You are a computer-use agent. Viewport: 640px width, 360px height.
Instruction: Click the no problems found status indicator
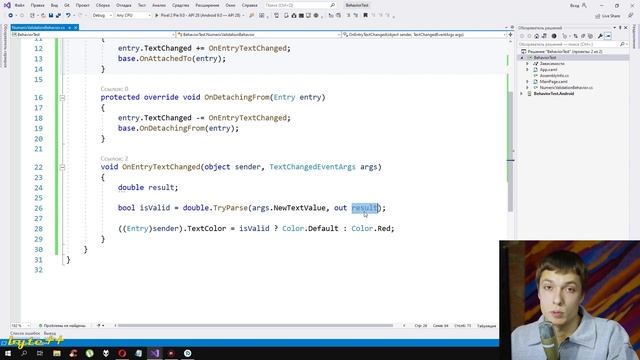(x=62, y=326)
